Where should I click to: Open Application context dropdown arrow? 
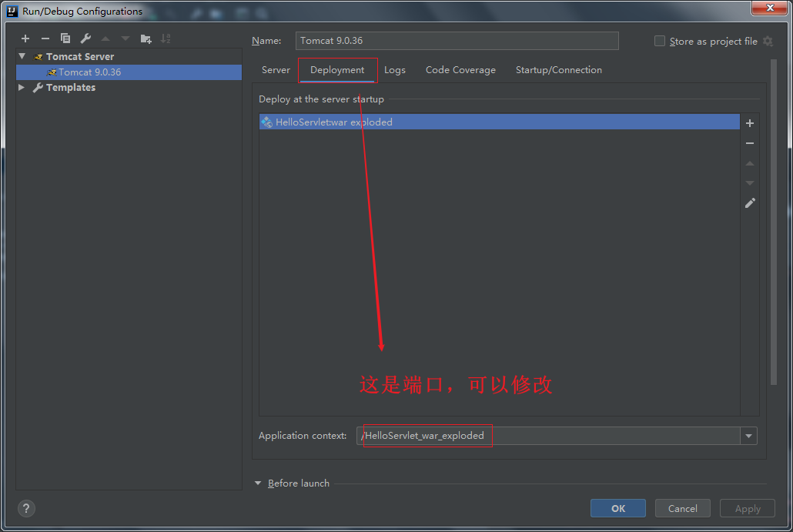748,436
